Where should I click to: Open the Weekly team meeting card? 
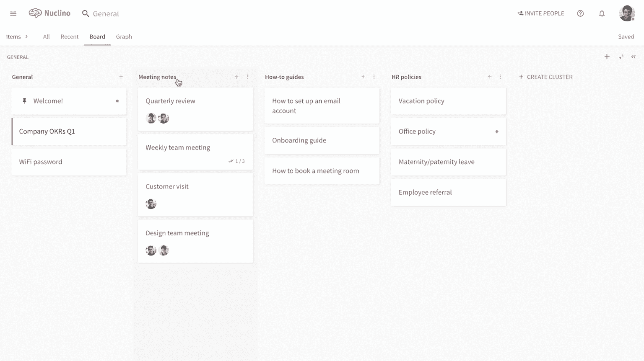[x=195, y=152]
